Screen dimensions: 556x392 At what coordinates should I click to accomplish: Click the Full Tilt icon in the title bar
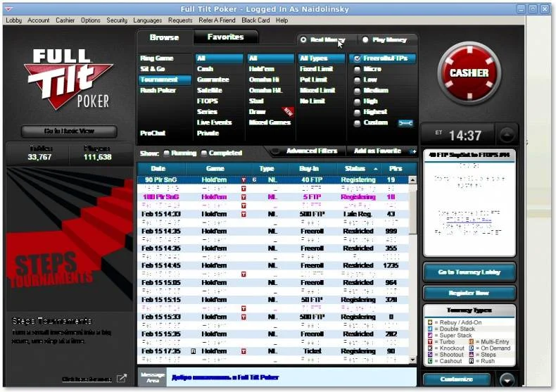pyautogui.click(x=9, y=9)
